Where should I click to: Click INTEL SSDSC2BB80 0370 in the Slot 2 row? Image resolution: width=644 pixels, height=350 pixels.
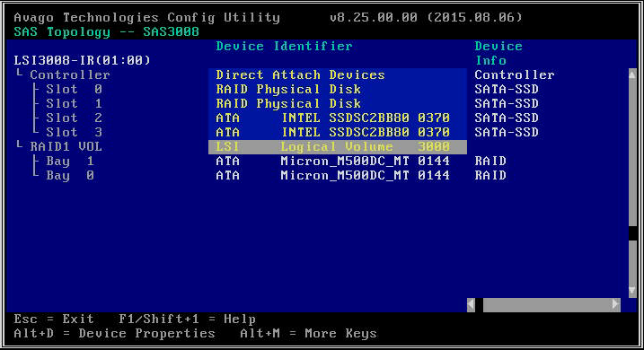tap(366, 118)
